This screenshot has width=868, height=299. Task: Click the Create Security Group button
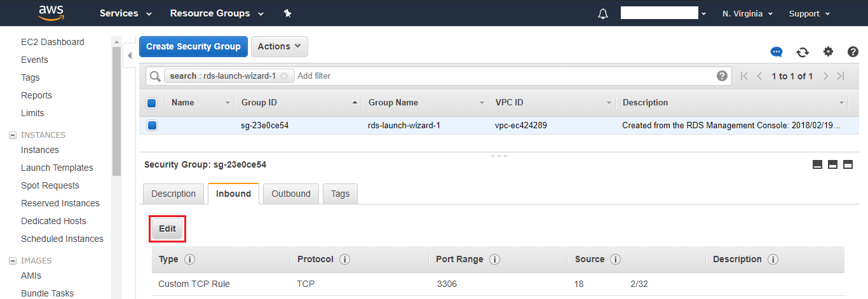tap(193, 46)
